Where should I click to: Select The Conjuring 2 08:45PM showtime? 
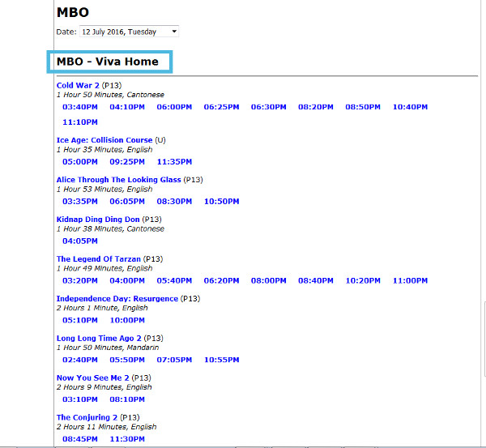(80, 439)
